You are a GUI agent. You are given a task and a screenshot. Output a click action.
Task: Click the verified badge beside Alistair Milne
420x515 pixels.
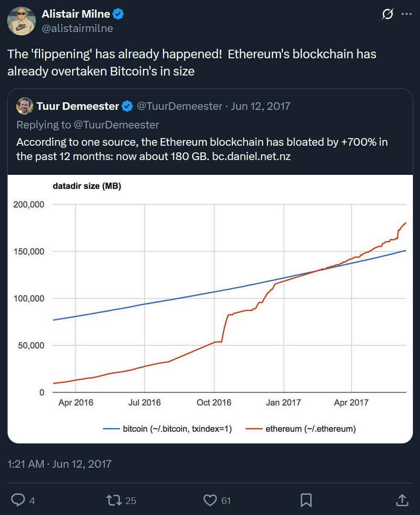[118, 15]
